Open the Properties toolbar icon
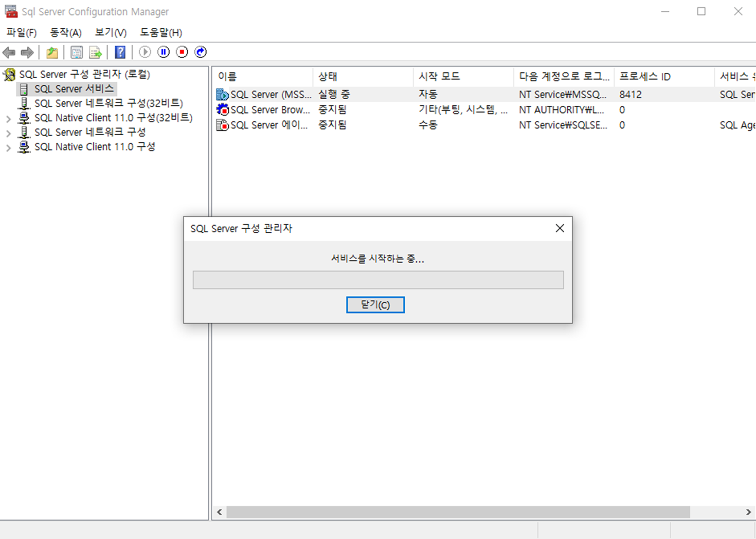This screenshot has width=756, height=539. click(x=77, y=52)
